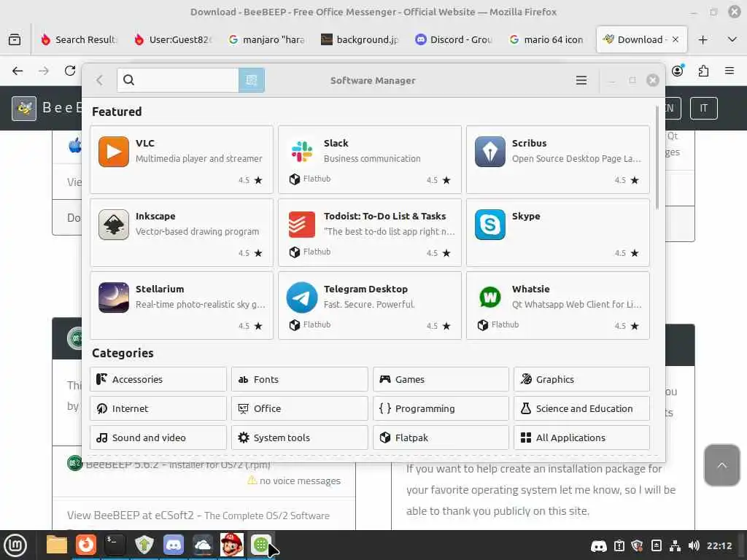Switch BeeBEEP site language to IT
Screen dimensions: 747x560
click(x=704, y=108)
